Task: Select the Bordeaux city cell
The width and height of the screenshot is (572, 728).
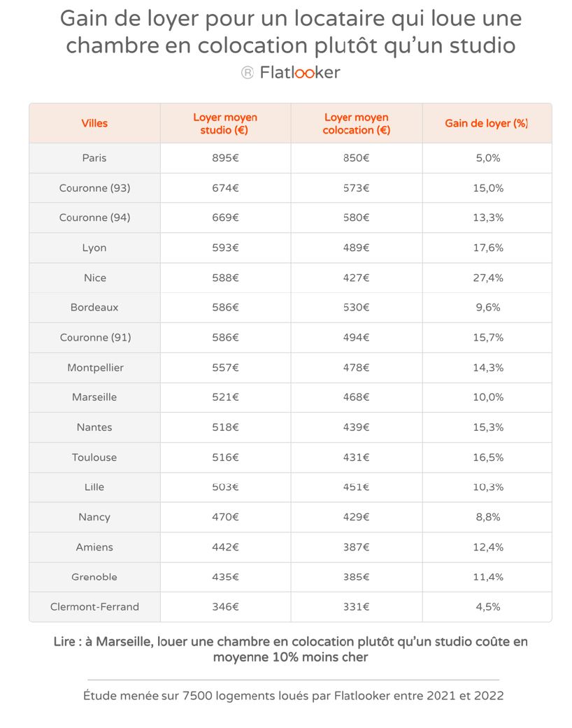Action: pos(94,308)
